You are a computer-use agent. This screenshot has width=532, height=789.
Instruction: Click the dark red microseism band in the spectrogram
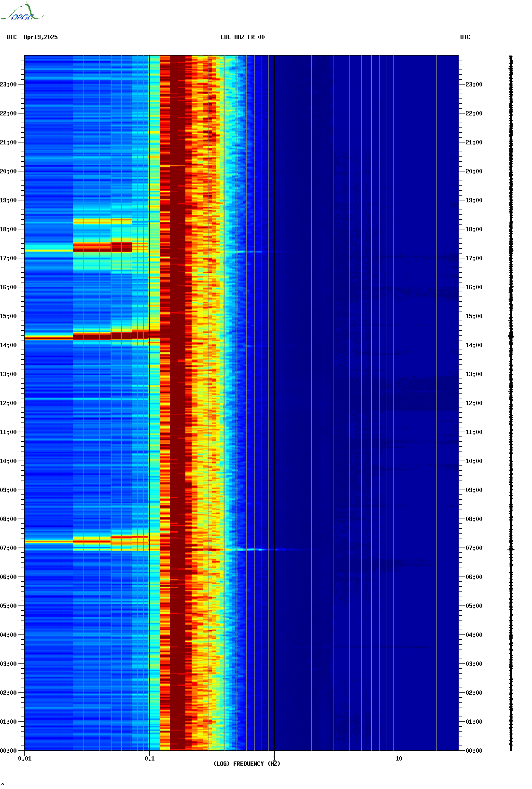[x=178, y=403]
